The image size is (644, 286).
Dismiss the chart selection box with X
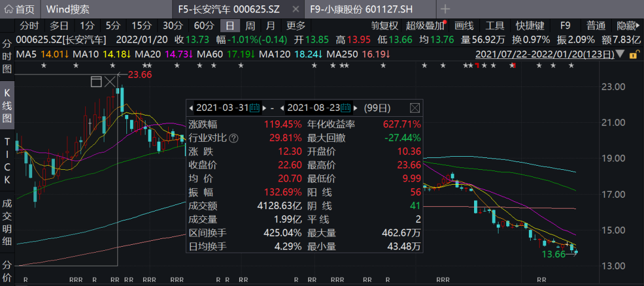pos(110,82)
